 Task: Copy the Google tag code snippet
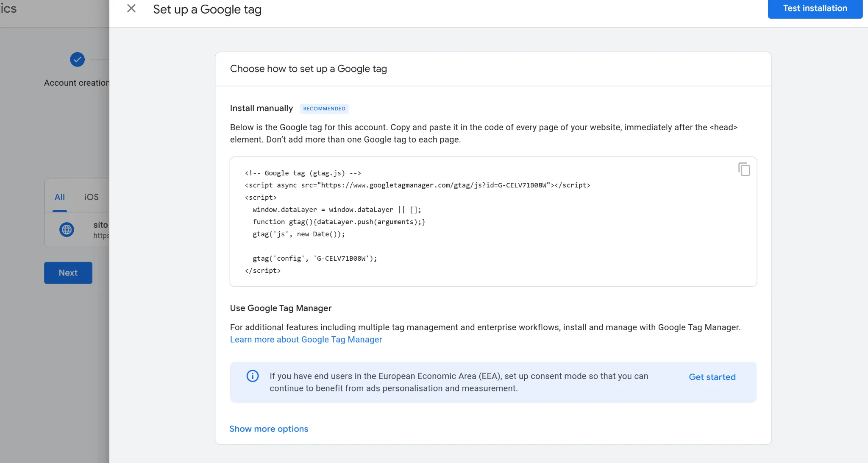pyautogui.click(x=744, y=169)
